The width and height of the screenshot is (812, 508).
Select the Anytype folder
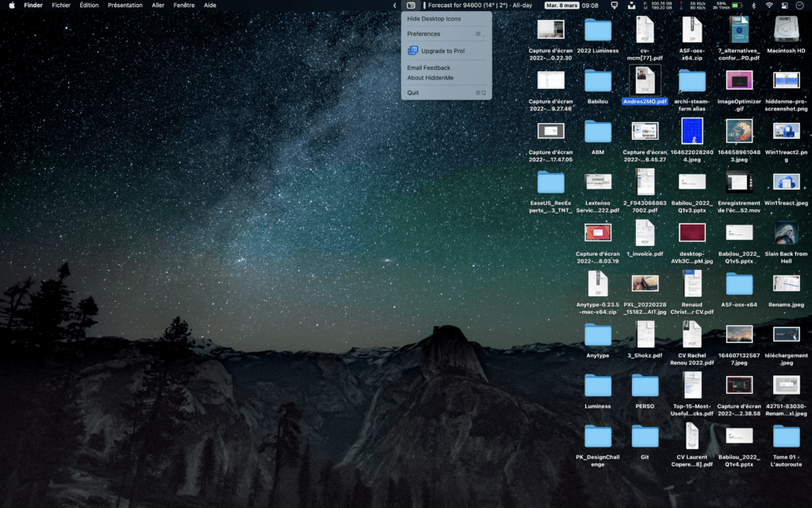pos(598,335)
